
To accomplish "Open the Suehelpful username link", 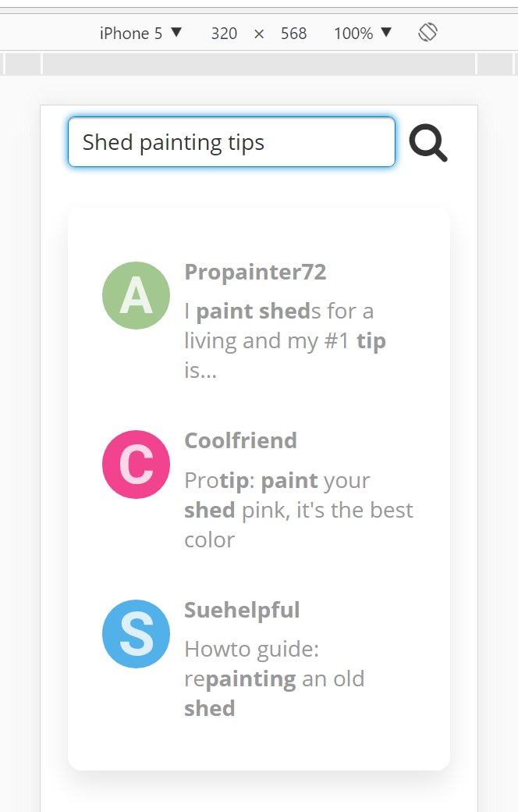I will click(242, 610).
